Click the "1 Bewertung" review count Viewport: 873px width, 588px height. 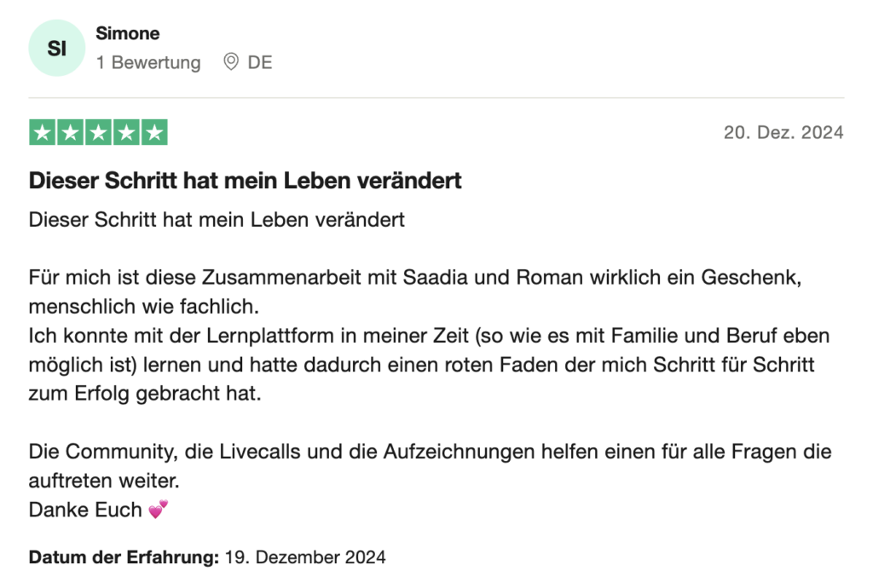[x=148, y=62]
